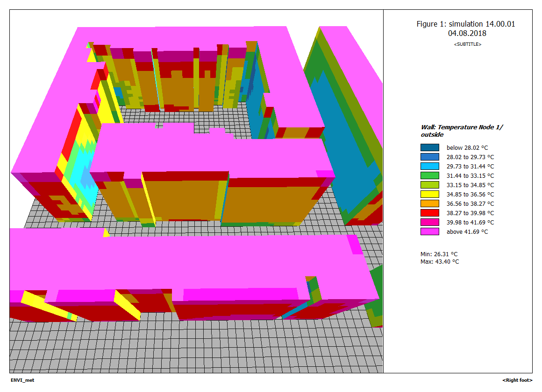Click the ENVI_met footer label
This screenshot has height=392, width=542.
click(x=22, y=380)
